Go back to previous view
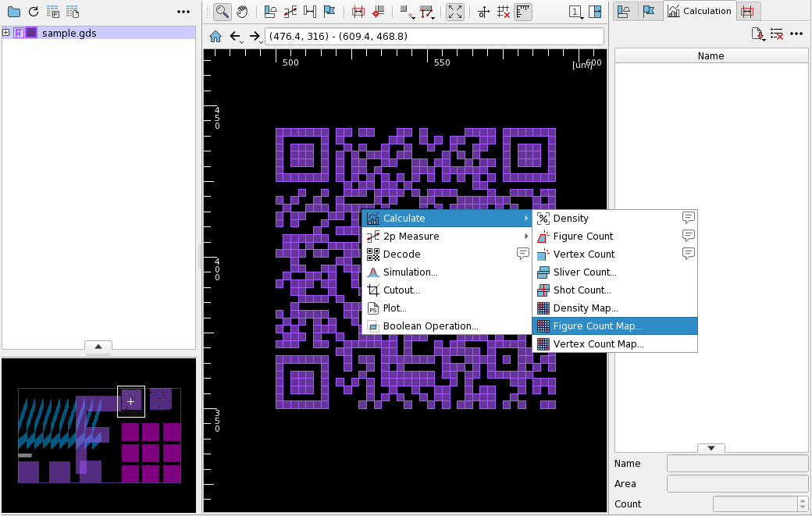The width and height of the screenshot is (812, 516). [x=236, y=36]
